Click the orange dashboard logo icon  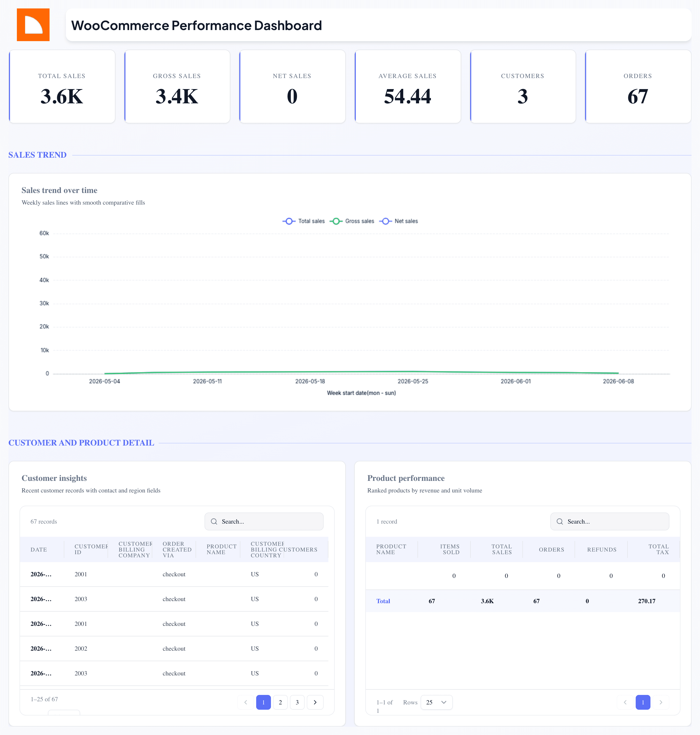coord(33,25)
